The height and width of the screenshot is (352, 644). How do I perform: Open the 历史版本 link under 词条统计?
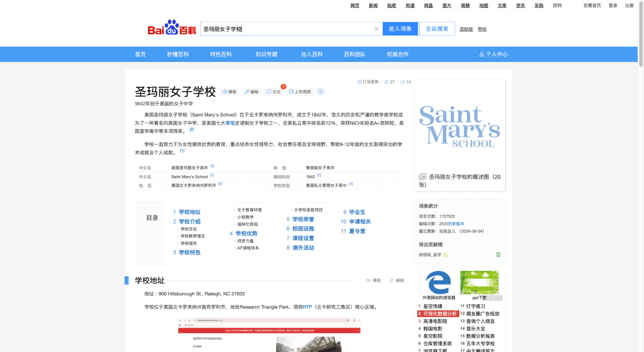456,224
